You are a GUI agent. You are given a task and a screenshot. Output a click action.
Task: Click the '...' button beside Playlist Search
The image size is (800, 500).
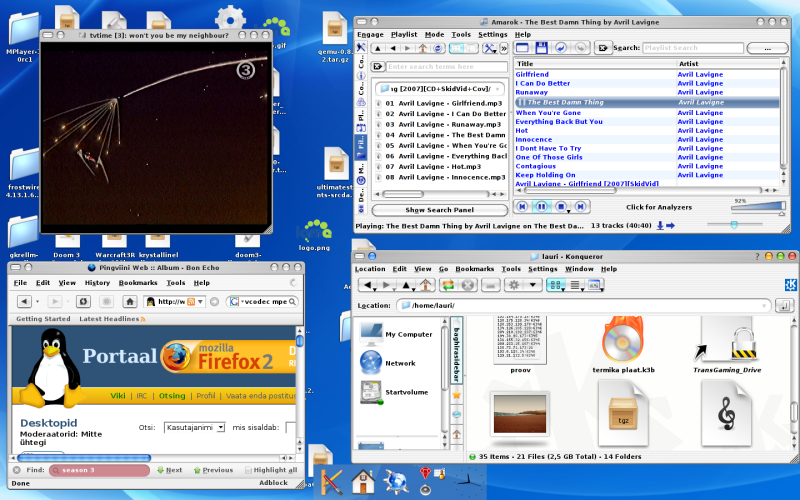767,48
